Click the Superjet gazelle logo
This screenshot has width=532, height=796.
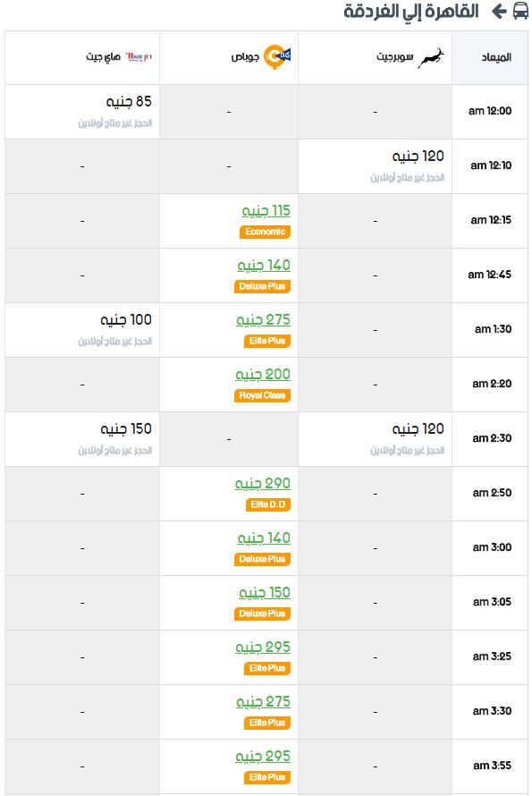point(431,57)
